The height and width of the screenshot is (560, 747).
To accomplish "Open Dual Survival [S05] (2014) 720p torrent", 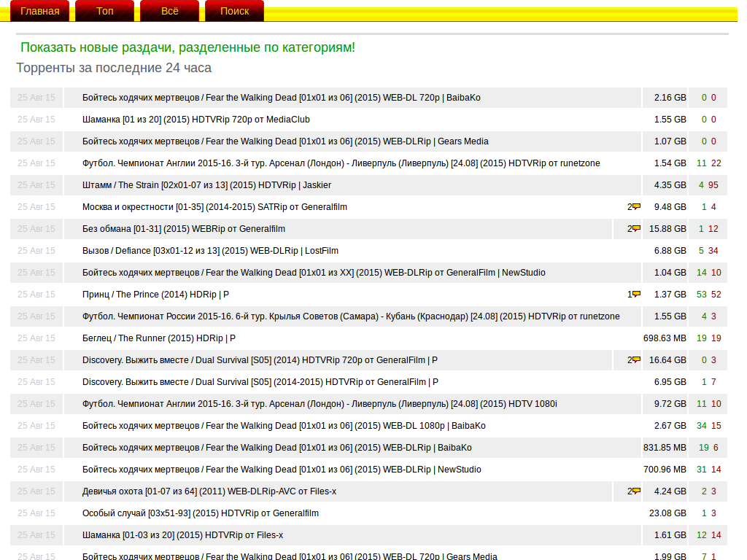I will (260, 360).
